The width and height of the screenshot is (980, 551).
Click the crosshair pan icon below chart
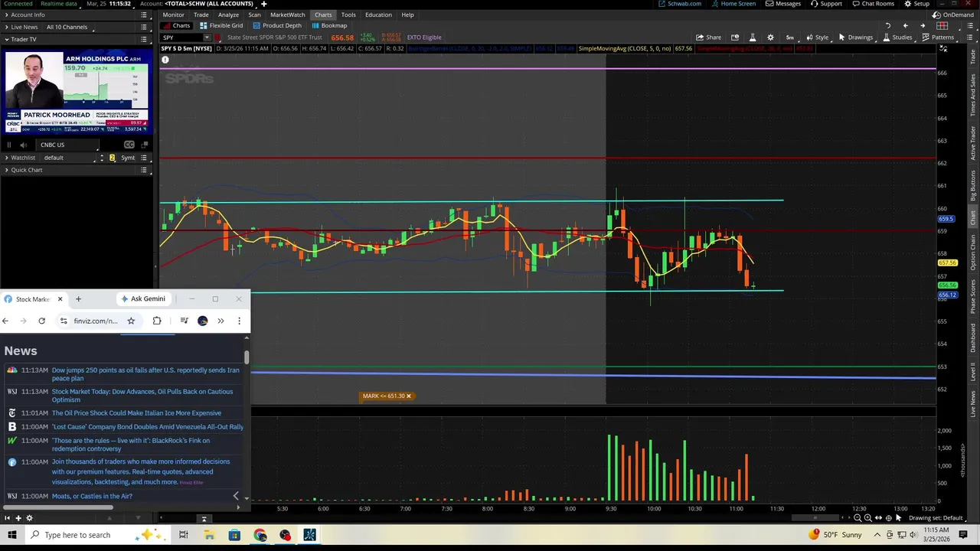point(888,518)
